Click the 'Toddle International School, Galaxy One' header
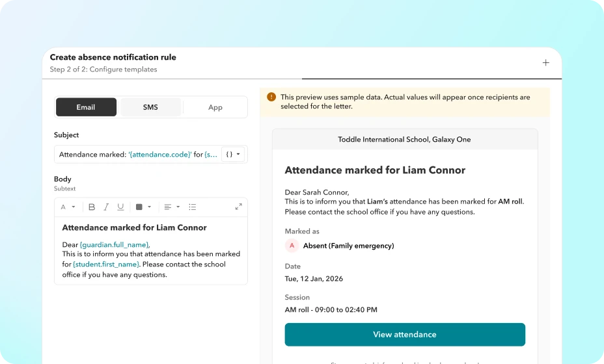The image size is (604, 364). [x=404, y=139]
